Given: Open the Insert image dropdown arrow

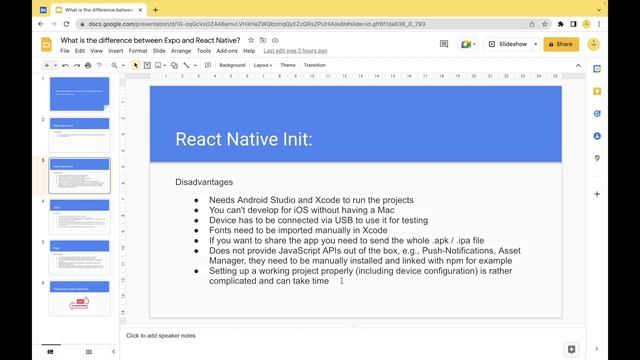Looking at the screenshot, I should [x=164, y=65].
